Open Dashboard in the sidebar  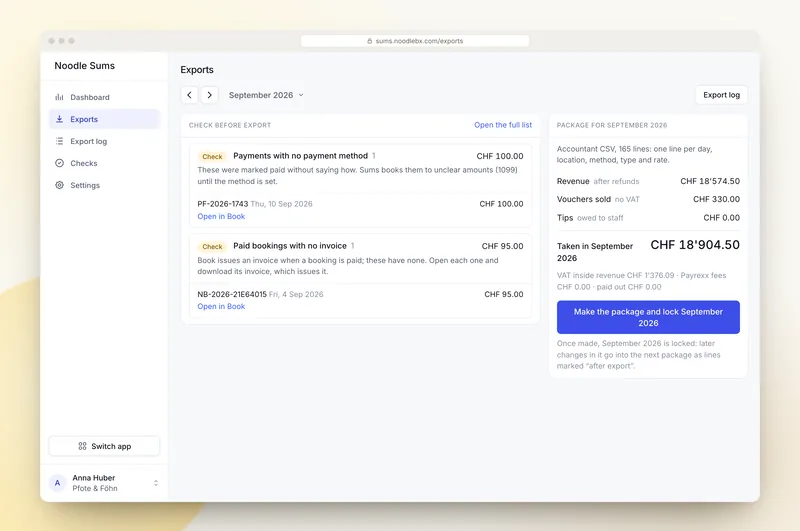pyautogui.click(x=104, y=97)
